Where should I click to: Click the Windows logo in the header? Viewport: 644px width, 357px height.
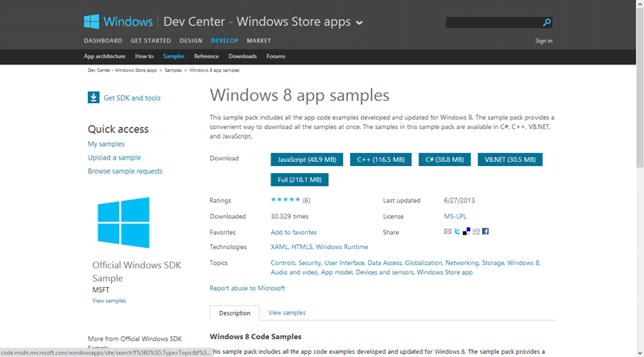[92, 22]
